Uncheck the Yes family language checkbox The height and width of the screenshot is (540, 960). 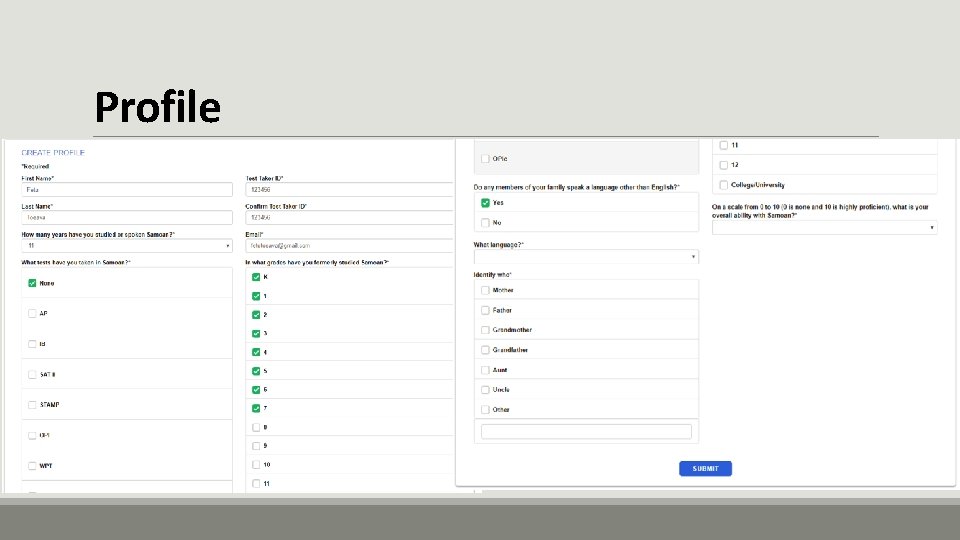485,203
